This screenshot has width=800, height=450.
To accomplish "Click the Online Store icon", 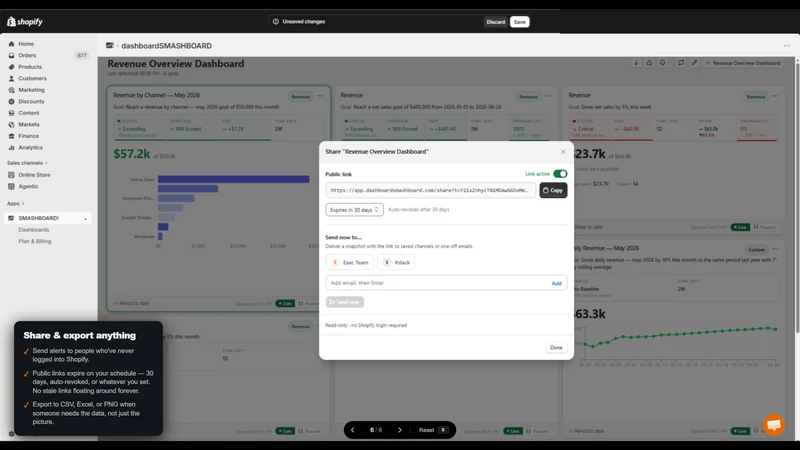I will point(11,174).
